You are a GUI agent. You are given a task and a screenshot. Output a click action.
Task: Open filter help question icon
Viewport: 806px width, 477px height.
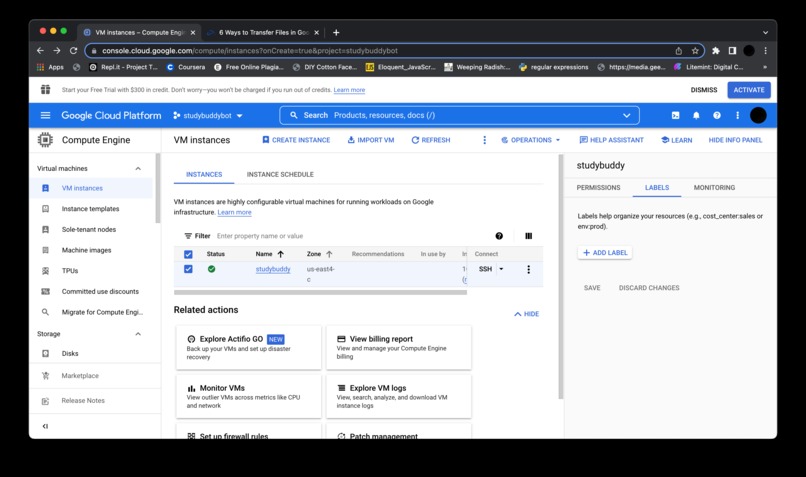pyautogui.click(x=499, y=235)
